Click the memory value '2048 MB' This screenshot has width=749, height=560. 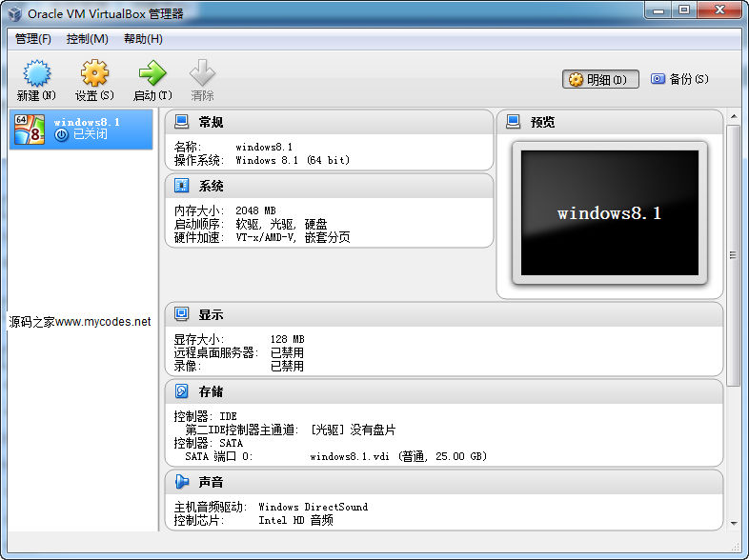pos(255,210)
